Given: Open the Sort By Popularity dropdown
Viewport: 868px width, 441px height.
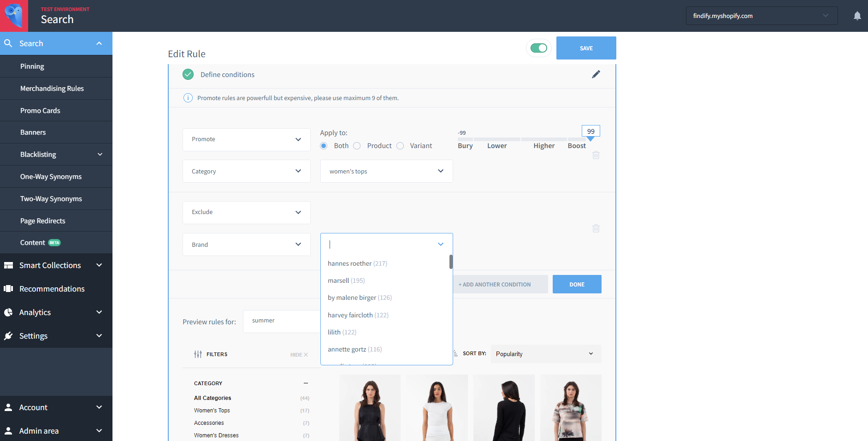Looking at the screenshot, I should coord(546,354).
